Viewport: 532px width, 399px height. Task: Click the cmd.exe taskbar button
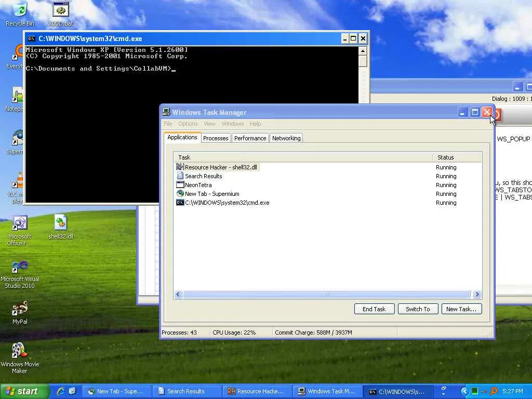click(x=397, y=391)
